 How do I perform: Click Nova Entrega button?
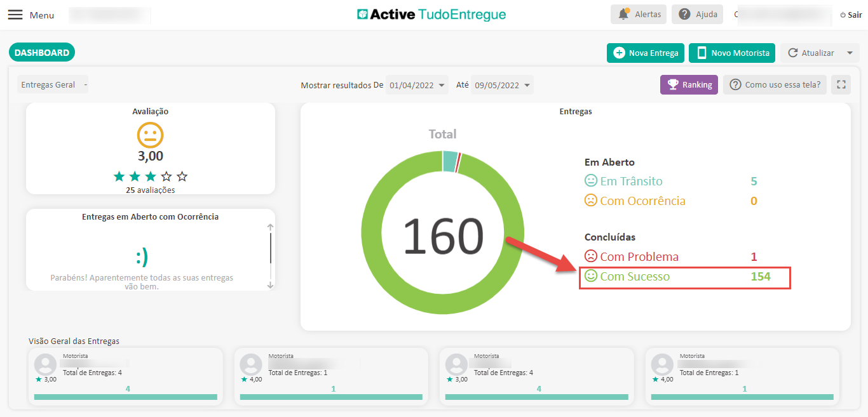click(x=646, y=53)
